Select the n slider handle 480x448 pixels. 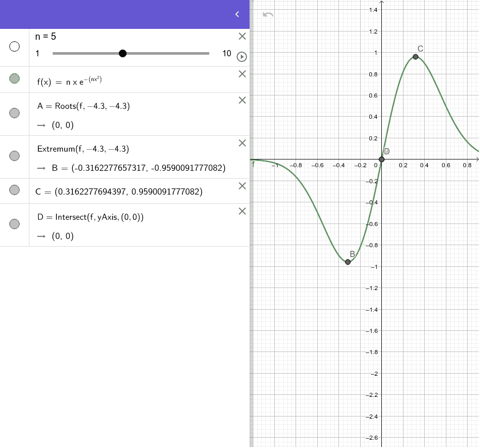coord(122,53)
